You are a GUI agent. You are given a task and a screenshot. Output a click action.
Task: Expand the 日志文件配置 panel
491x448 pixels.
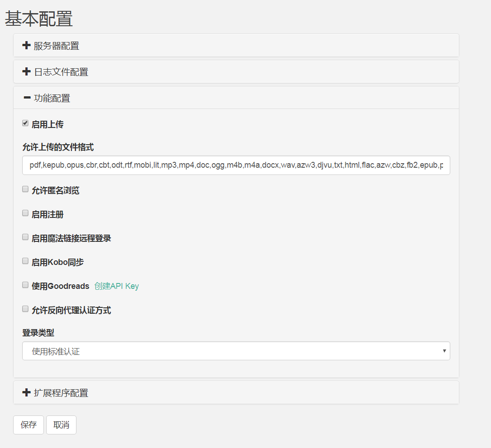[x=59, y=71]
